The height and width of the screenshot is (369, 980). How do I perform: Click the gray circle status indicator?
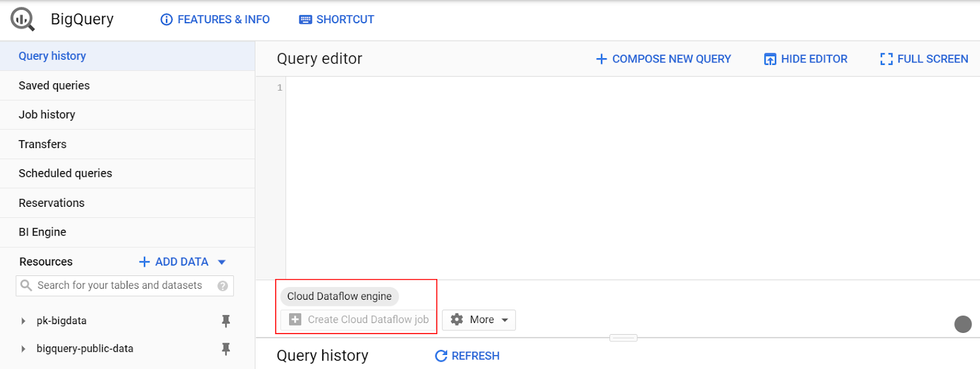pyautogui.click(x=963, y=324)
